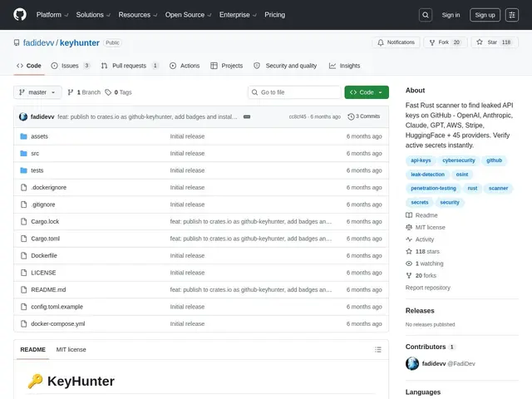
Task: Select the penetration-testing topic tag
Action: (x=433, y=189)
